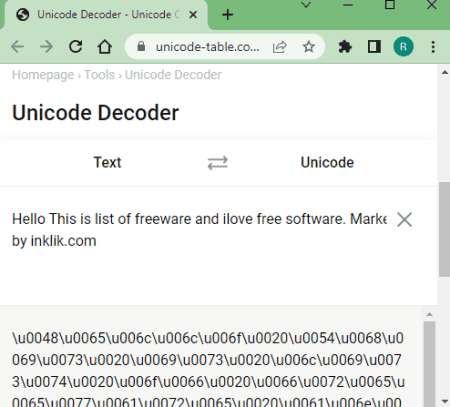Click the browser back arrow
Screen dimensions: 450x407
point(17,47)
